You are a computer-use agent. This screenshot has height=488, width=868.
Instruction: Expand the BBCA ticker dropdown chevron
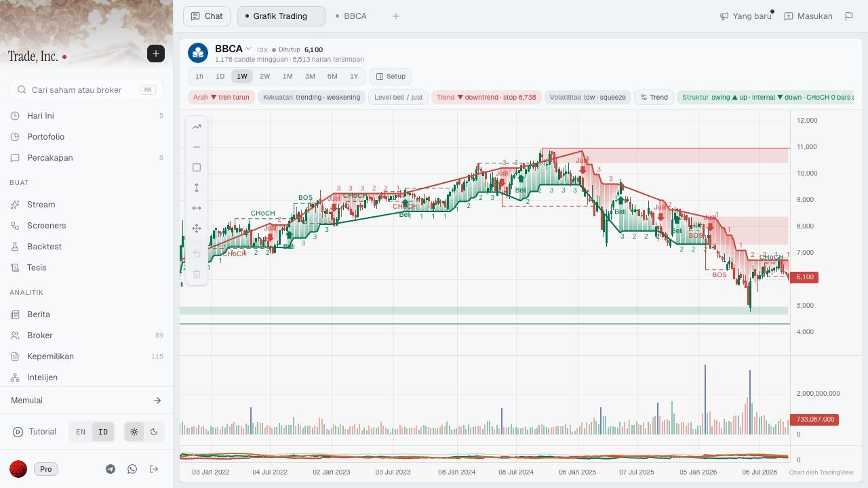pyautogui.click(x=248, y=49)
